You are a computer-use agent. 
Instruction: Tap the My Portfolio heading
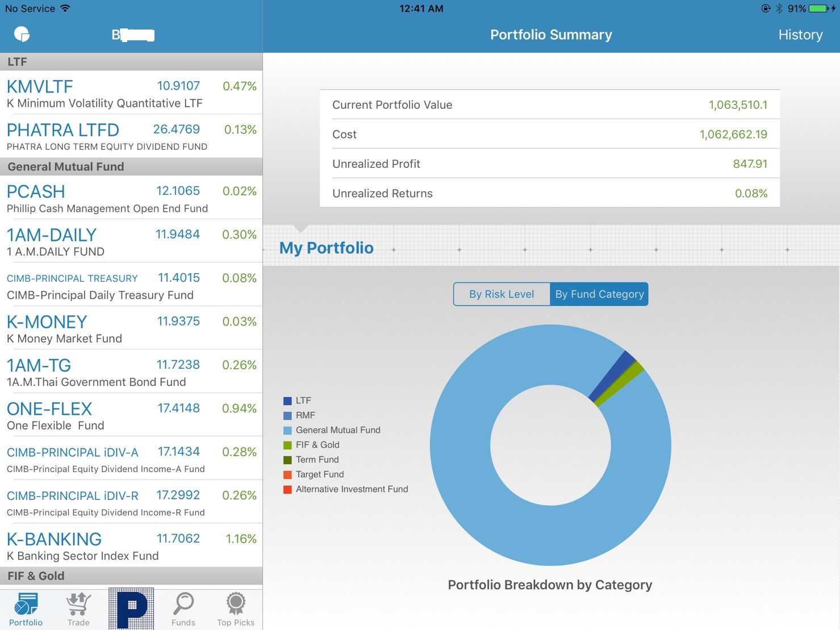click(x=327, y=248)
